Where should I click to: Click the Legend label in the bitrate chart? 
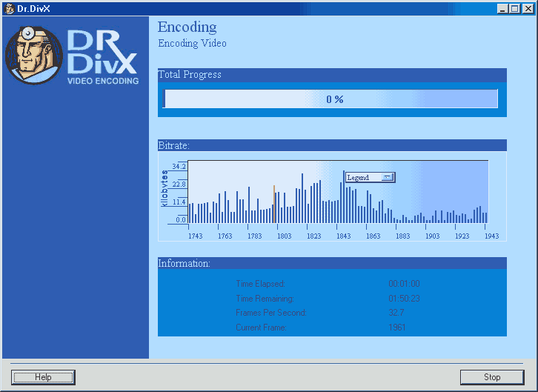pos(359,178)
